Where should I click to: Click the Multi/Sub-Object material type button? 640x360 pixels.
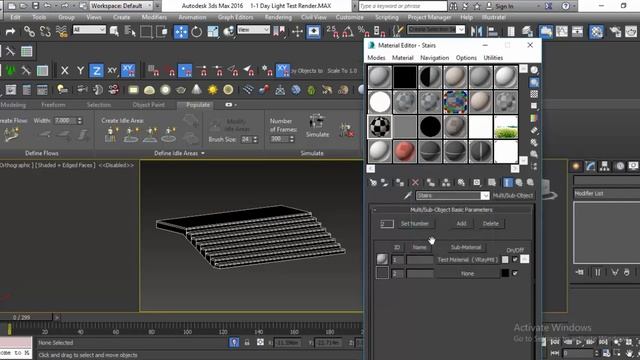(513, 196)
